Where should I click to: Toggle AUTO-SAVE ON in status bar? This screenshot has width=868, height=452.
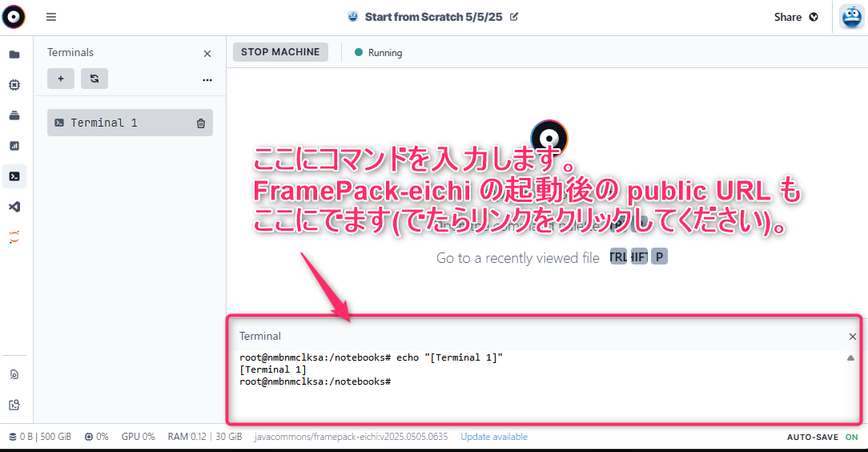point(822,437)
